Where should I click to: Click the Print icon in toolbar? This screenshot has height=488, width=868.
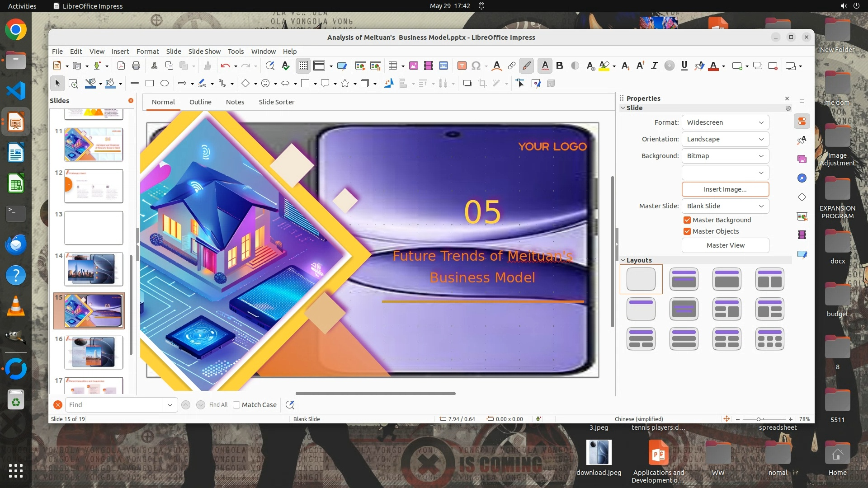pos(136,66)
